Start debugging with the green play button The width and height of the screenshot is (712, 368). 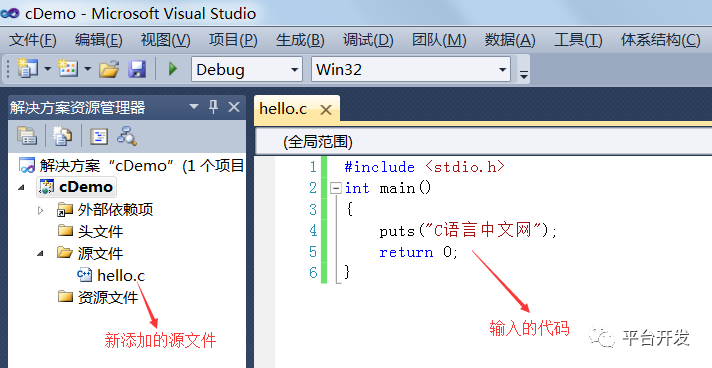(173, 69)
